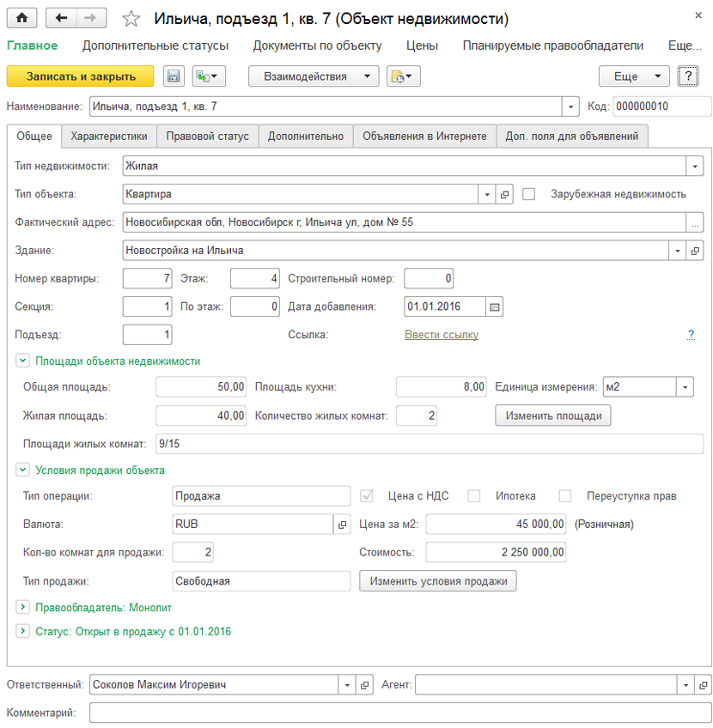Click the Ввести ссылку link
This screenshot has height=728, width=713.
tap(442, 335)
